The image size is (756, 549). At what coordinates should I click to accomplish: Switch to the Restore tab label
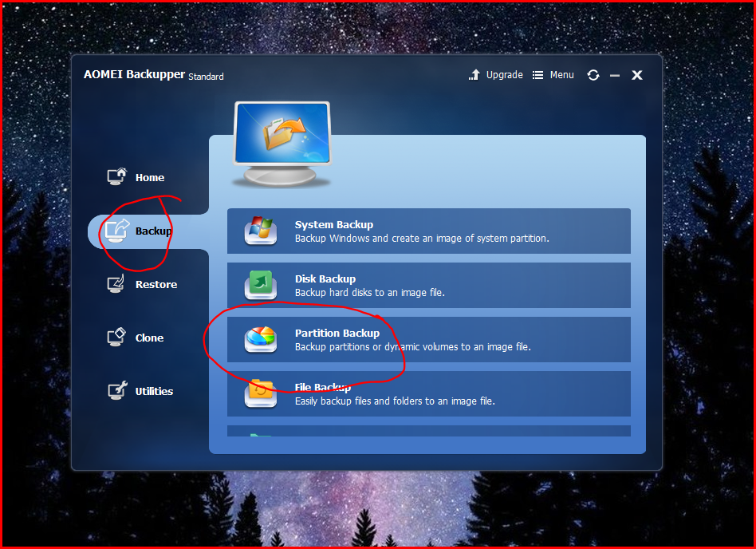156,285
